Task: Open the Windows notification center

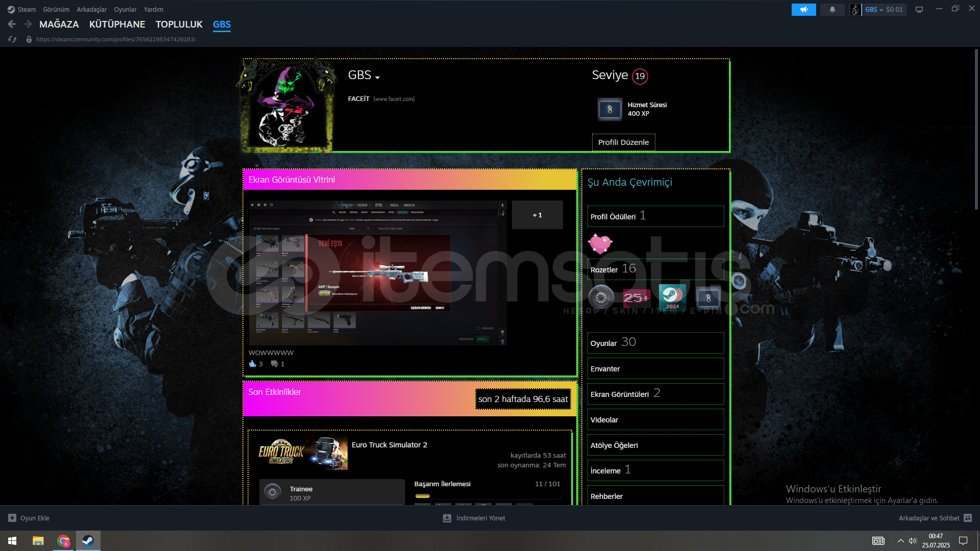Action: [963, 541]
